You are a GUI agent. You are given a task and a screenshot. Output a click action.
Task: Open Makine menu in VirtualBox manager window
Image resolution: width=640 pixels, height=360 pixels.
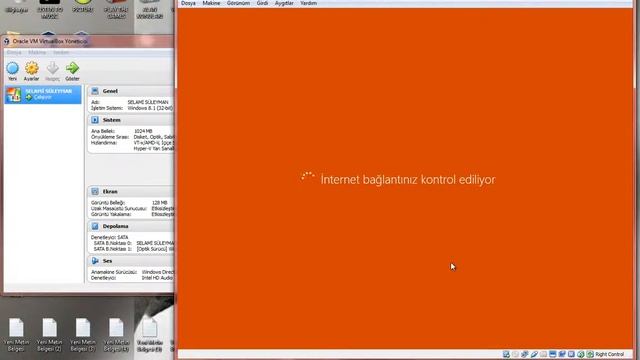(37, 53)
